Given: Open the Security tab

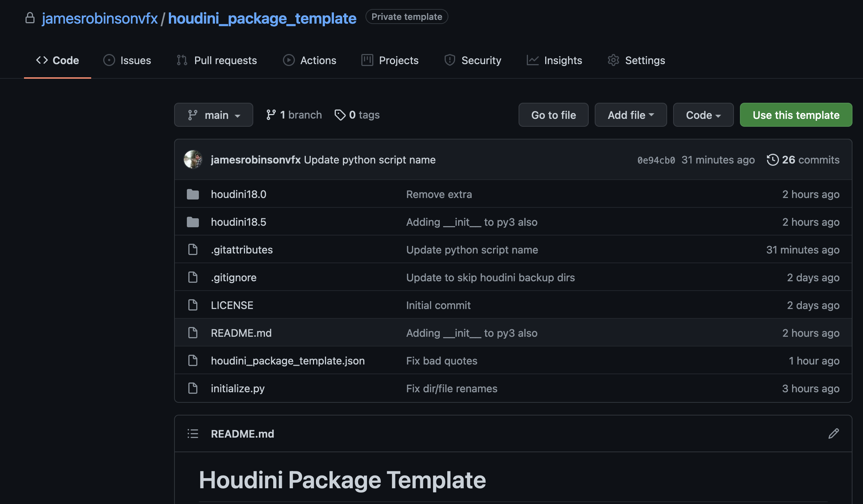Looking at the screenshot, I should tap(473, 60).
